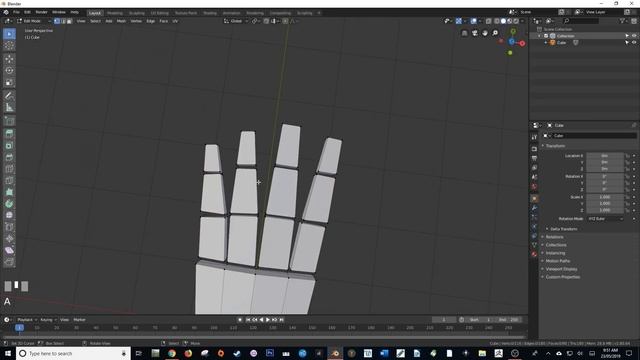Open the Edit Mode dropdown
This screenshot has height=360, width=640.
[34, 21]
